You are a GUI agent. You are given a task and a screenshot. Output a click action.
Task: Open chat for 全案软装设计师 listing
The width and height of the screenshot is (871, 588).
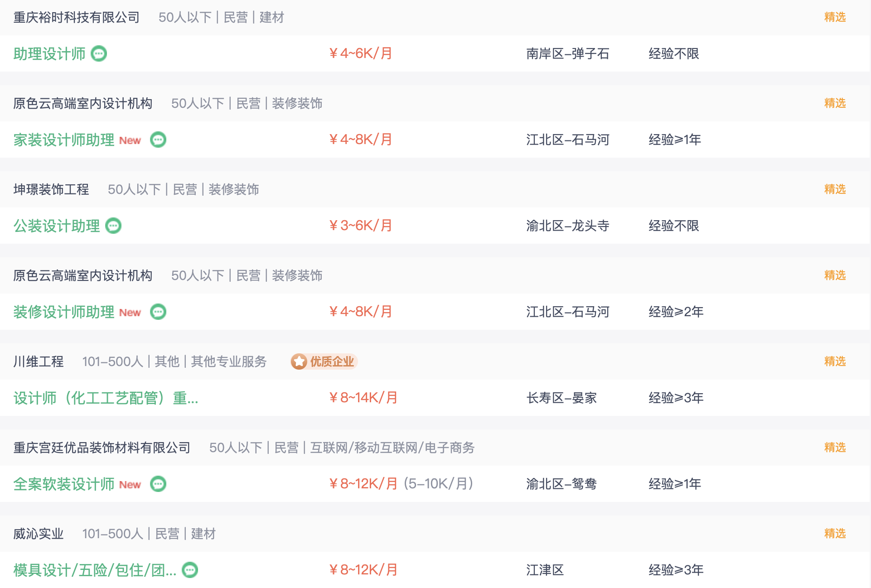(x=158, y=484)
